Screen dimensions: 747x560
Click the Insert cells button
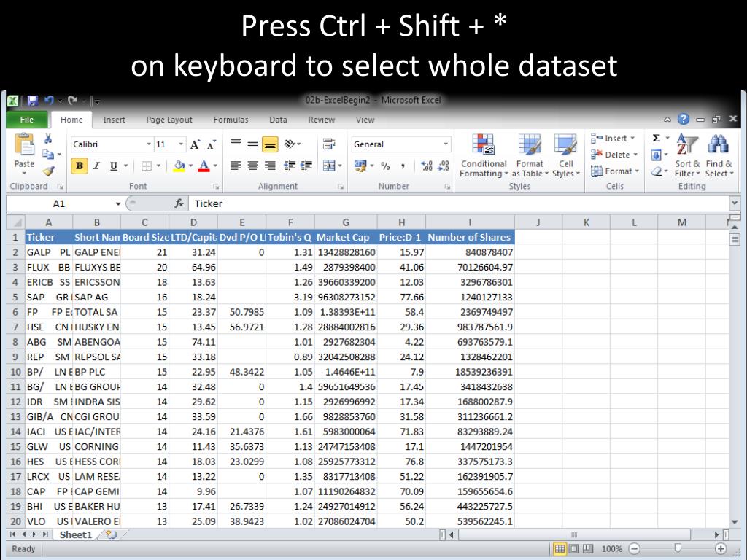point(612,139)
